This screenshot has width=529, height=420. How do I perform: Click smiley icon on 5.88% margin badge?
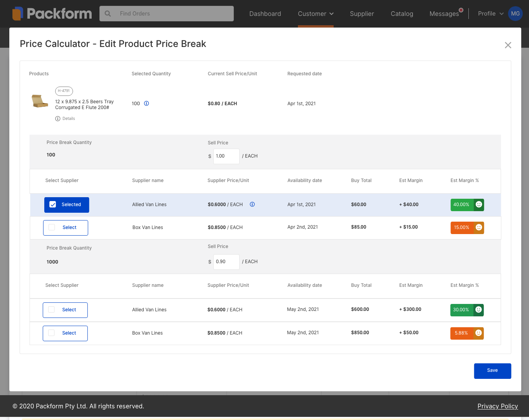[479, 333]
